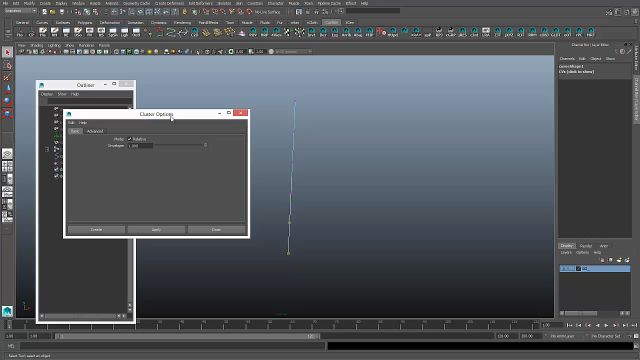
Task: Choose the Lasso select tool
Action: click(7, 65)
